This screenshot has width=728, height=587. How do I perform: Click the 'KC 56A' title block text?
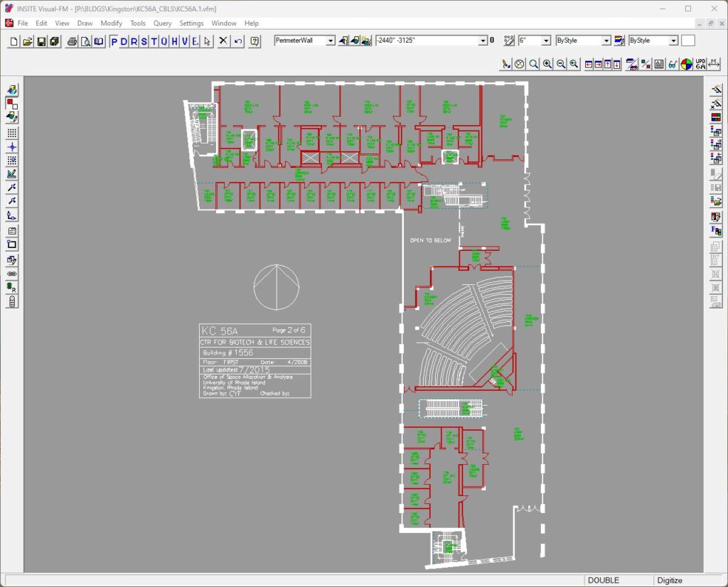(x=220, y=331)
